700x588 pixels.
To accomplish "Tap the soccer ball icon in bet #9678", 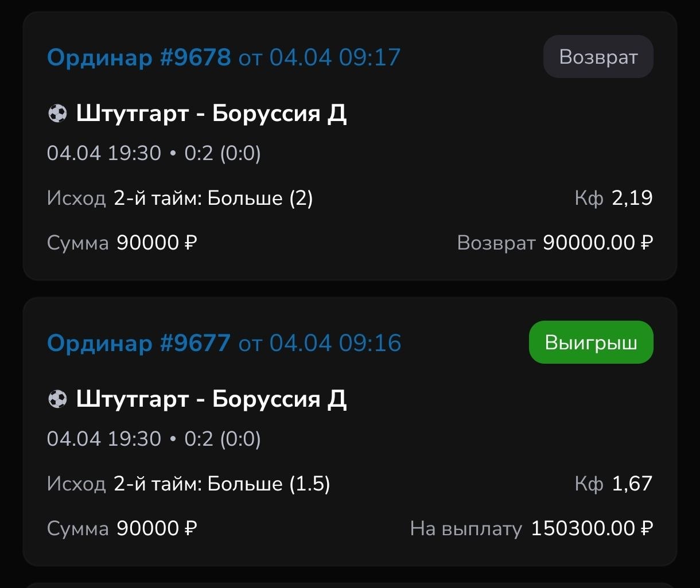I will [57, 114].
